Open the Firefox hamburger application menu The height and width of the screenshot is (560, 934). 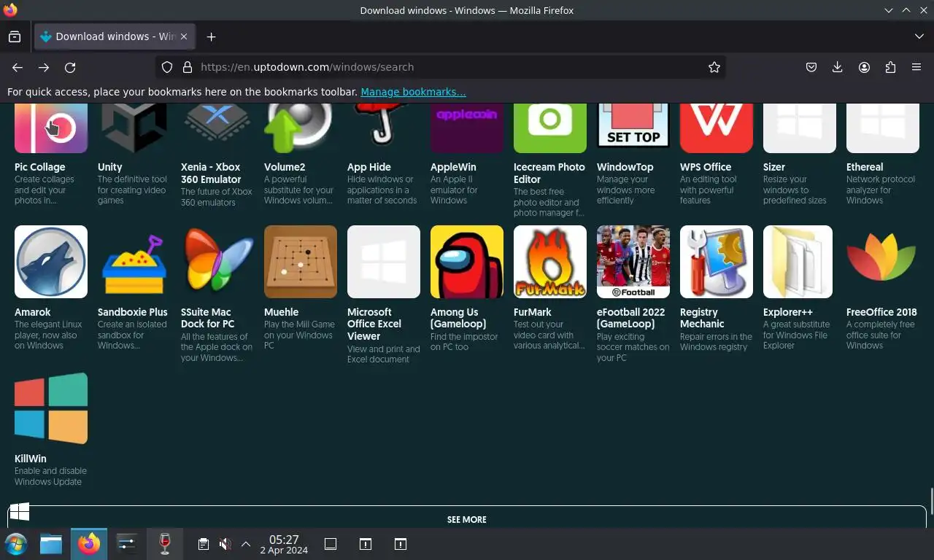coord(916,67)
